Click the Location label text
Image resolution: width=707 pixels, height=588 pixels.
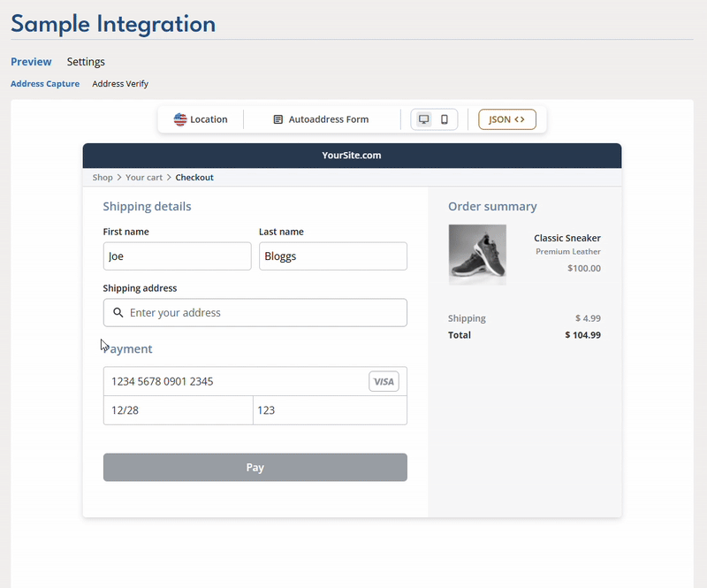click(x=209, y=119)
